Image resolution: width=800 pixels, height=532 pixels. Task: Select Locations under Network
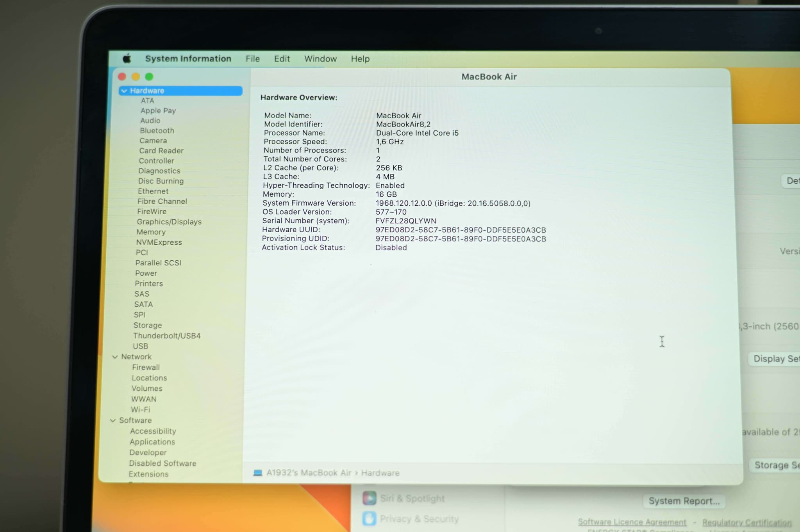point(149,378)
